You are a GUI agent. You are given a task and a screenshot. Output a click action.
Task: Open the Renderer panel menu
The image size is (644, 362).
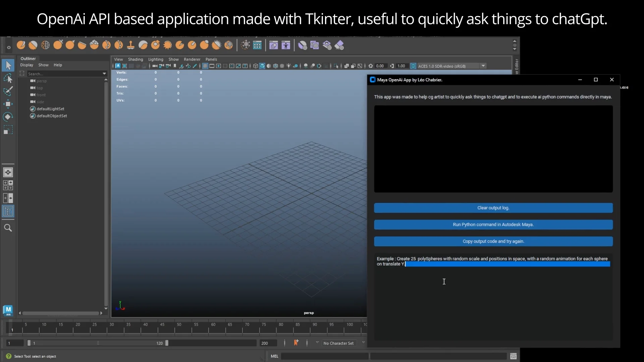pyautogui.click(x=192, y=59)
